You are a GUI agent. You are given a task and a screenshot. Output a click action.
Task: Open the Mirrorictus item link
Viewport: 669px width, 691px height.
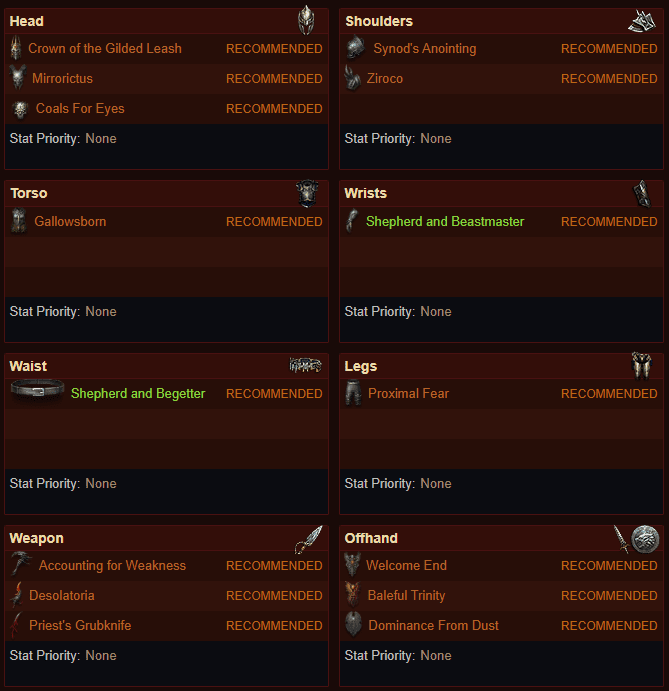point(63,78)
